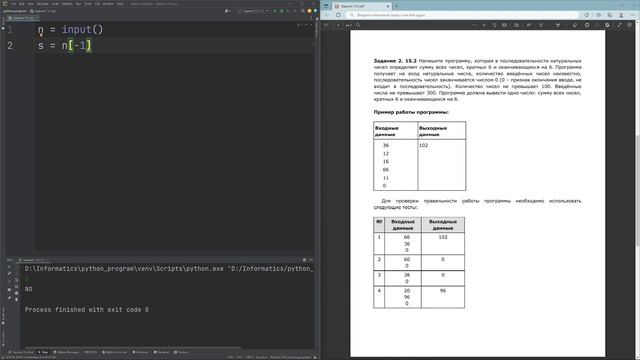Toggle the PDF sidebar panel icon
640x360 pixels.
click(x=326, y=25)
